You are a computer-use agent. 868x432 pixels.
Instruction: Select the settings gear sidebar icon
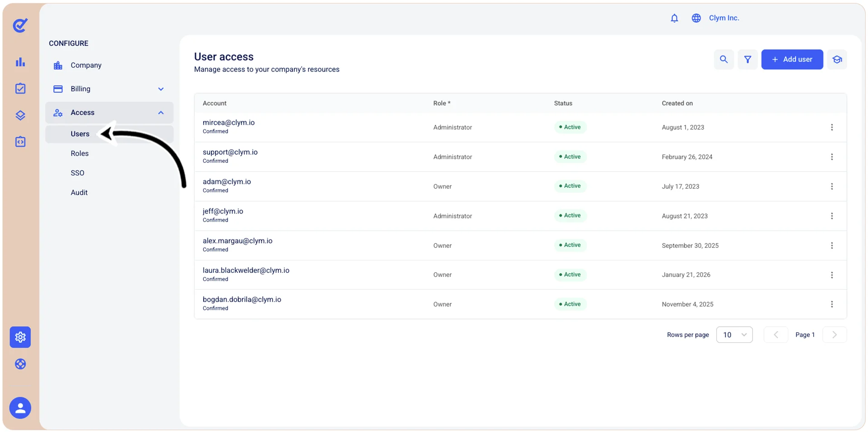(x=20, y=337)
